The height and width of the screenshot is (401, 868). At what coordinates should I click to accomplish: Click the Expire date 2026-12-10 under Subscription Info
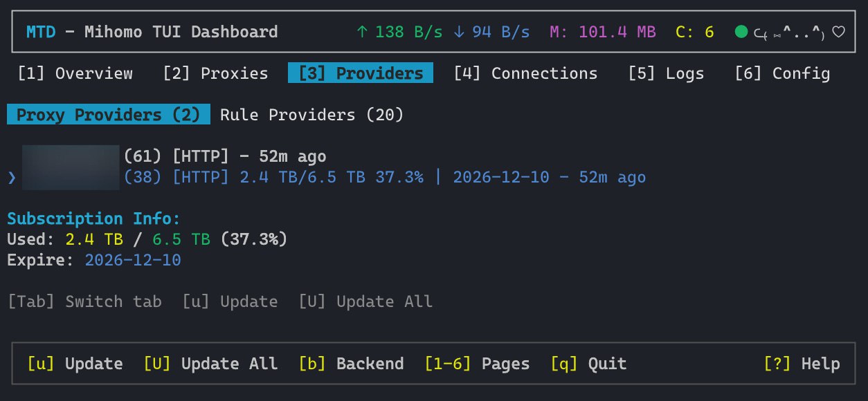pyautogui.click(x=133, y=260)
